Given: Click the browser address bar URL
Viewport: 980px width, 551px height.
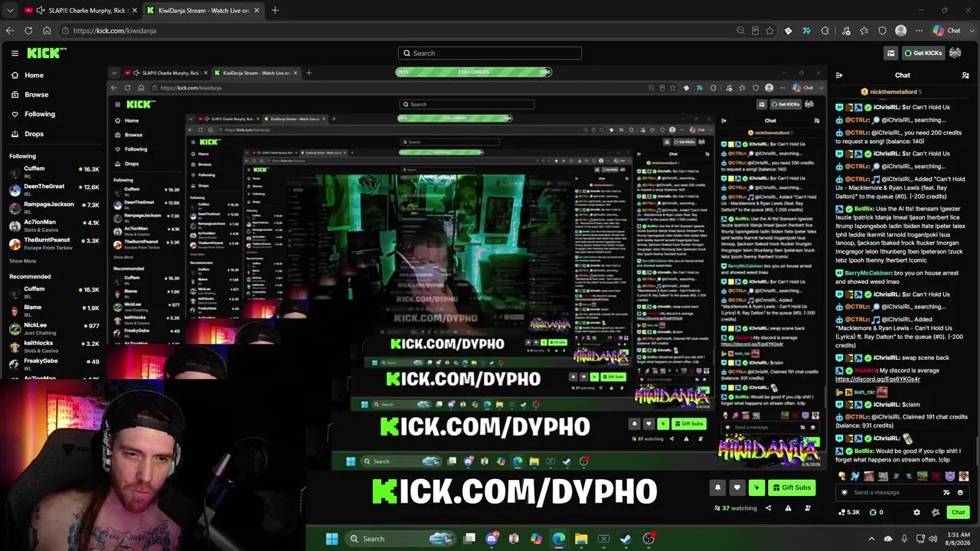Looking at the screenshot, I should [x=115, y=31].
